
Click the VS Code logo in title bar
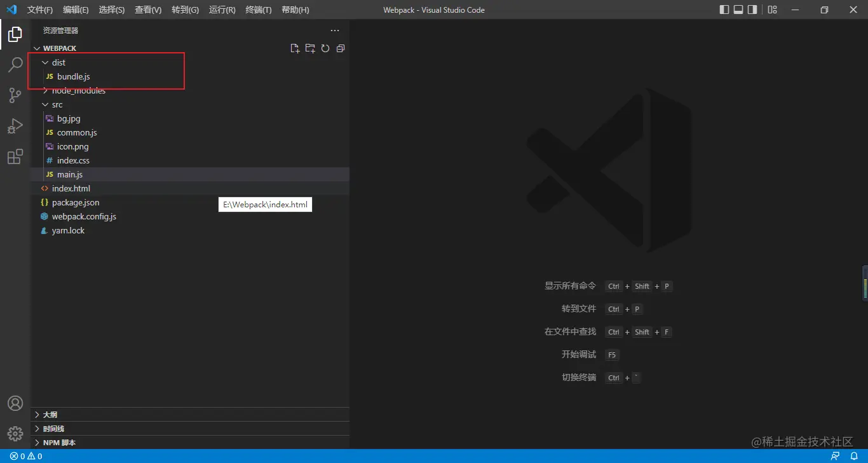pos(11,10)
